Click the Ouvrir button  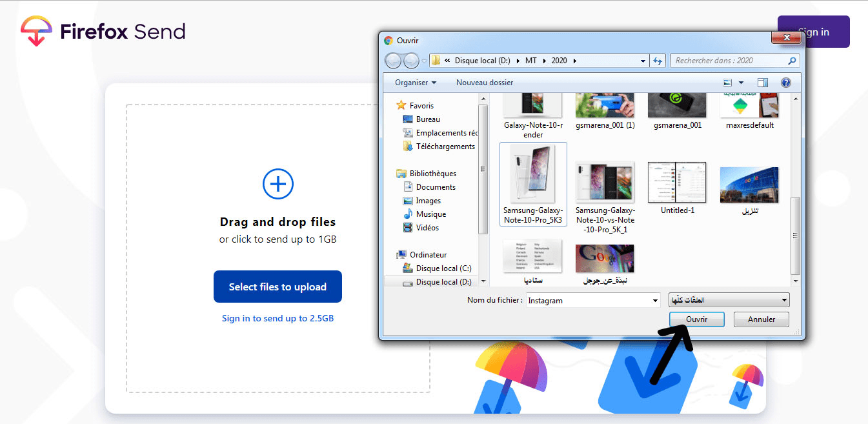pyautogui.click(x=696, y=319)
